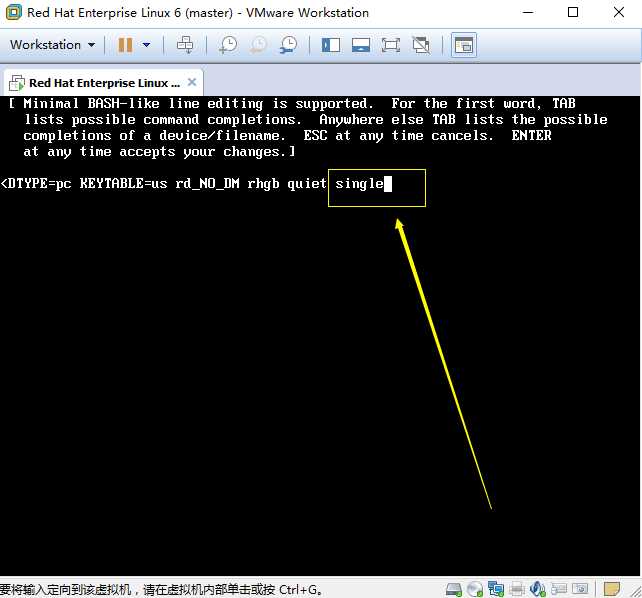This screenshot has width=642, height=598.
Task: Open the power options dropdown arrow
Action: coord(146,45)
